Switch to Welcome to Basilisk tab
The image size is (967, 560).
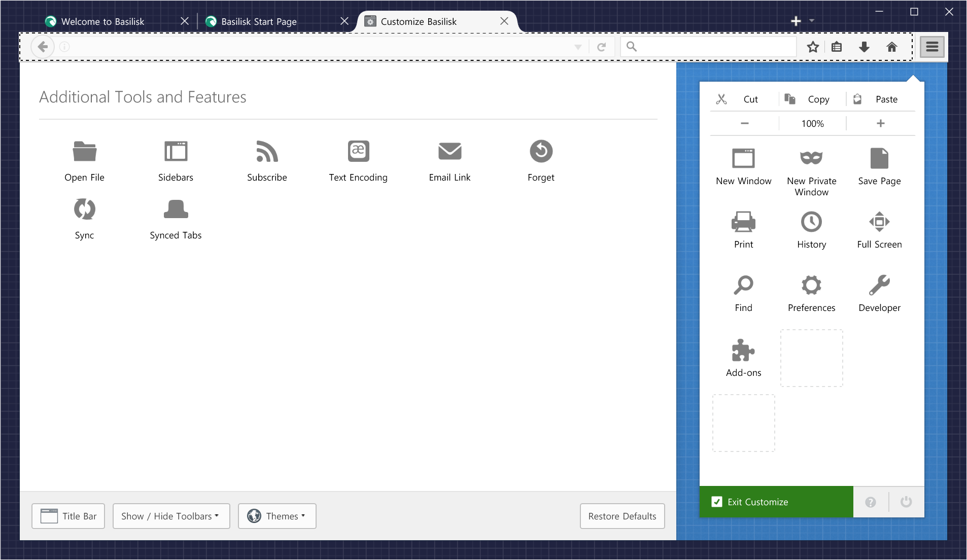point(103,21)
